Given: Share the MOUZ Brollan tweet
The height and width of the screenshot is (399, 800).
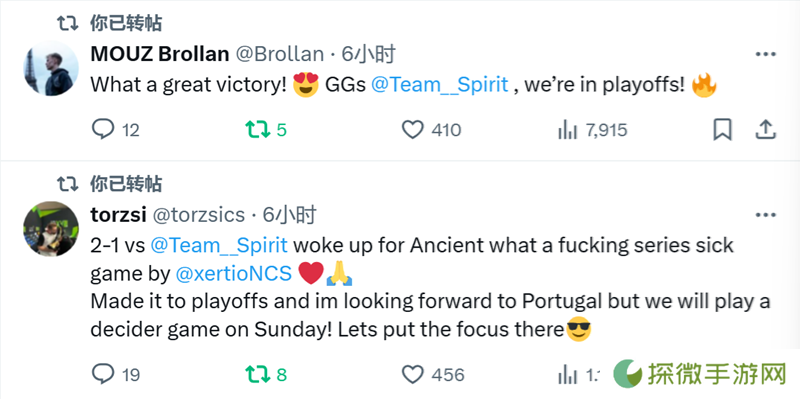Looking at the screenshot, I should click(765, 130).
